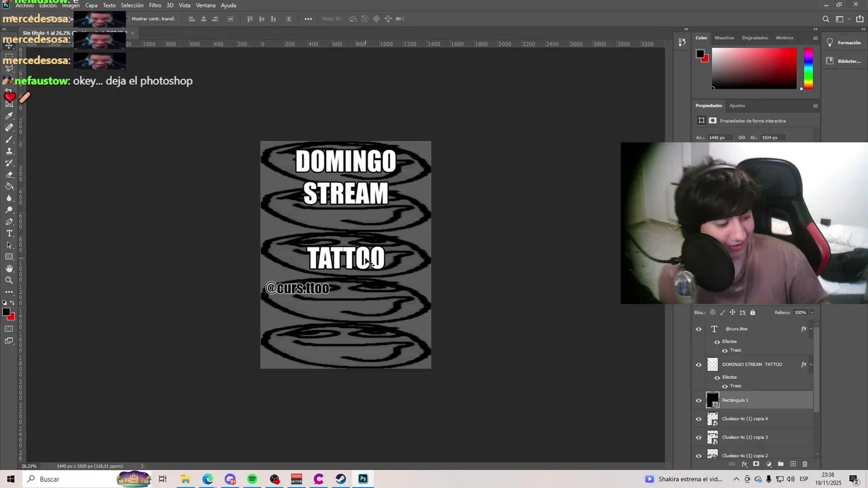Hide the DOMINGO STREAM TATTOO layer
Image resolution: width=868 pixels, height=488 pixels.
tap(698, 365)
